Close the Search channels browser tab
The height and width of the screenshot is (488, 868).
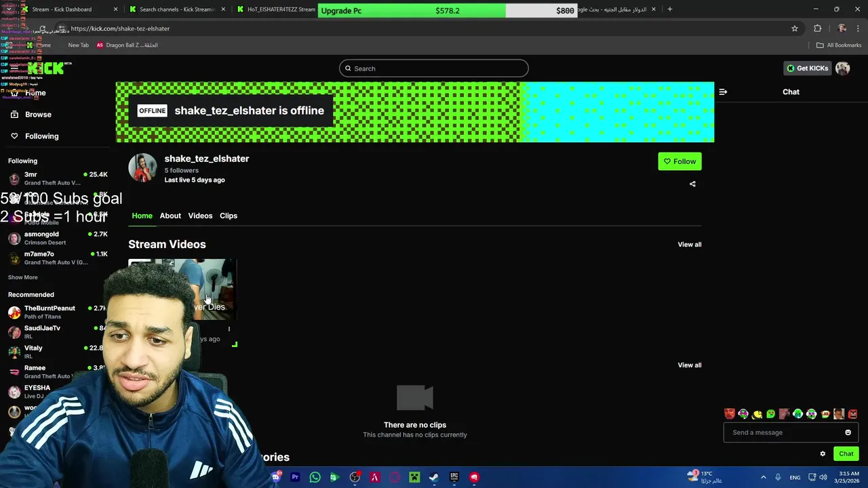pyautogui.click(x=223, y=9)
